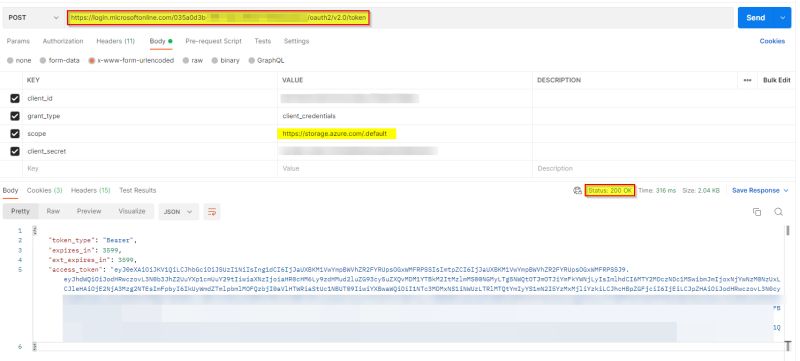Screen dimensions: 800x361
Task: Click the response vertical scrollbar
Action: [788, 231]
